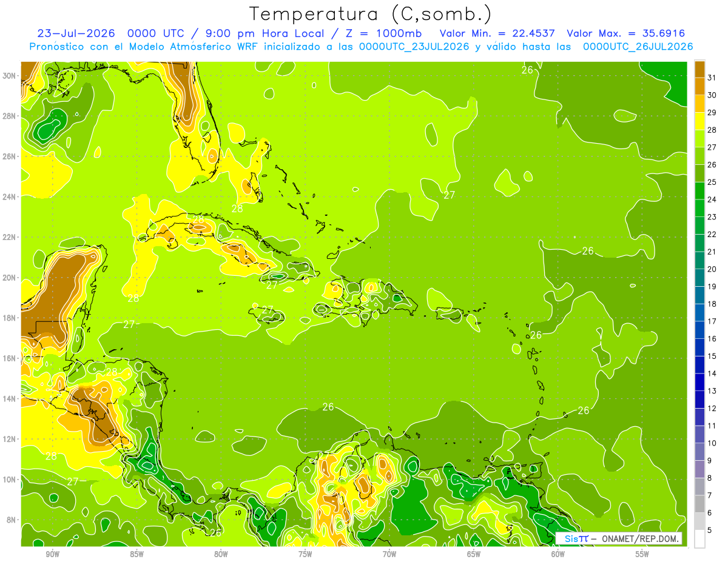
Task: Click the white bottom swatch of legend
Action: pyautogui.click(x=699, y=539)
